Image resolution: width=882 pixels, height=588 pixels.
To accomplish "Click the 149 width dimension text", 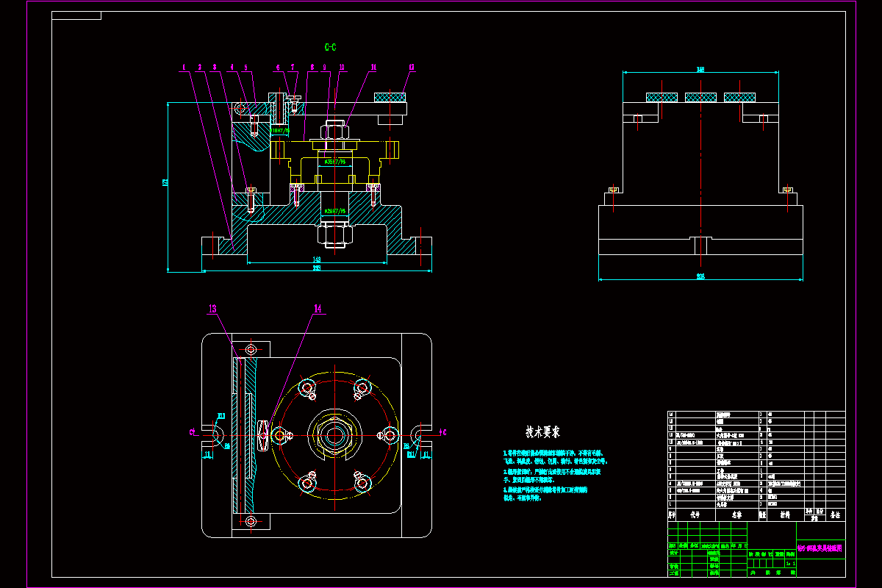I will (317, 259).
